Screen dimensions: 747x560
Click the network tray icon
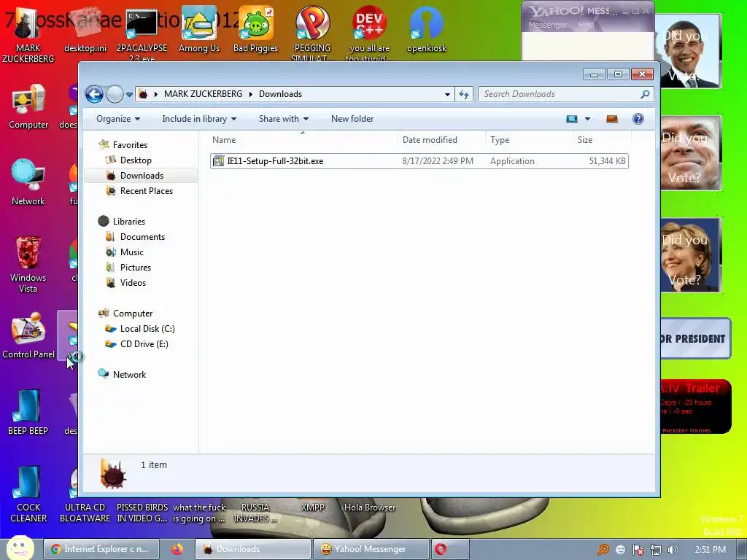click(x=656, y=550)
